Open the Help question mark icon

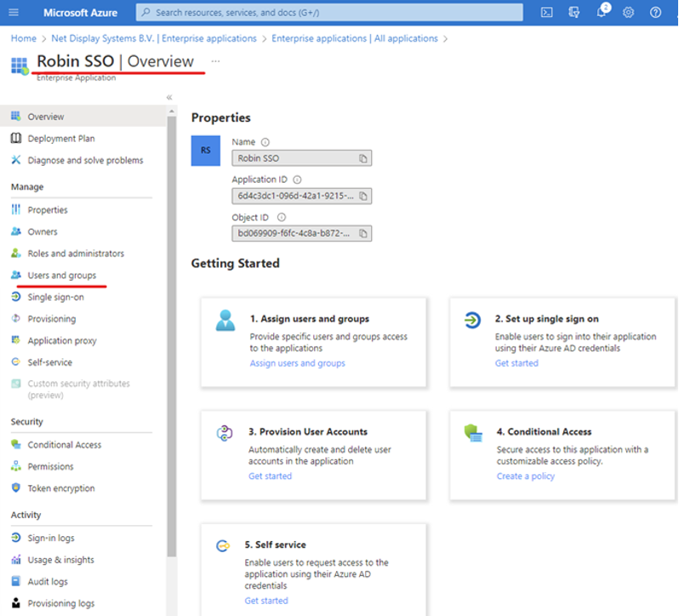[656, 13]
